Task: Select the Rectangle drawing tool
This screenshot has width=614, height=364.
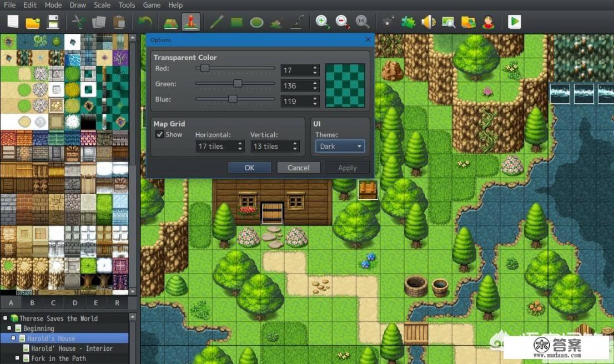Action: [236, 22]
